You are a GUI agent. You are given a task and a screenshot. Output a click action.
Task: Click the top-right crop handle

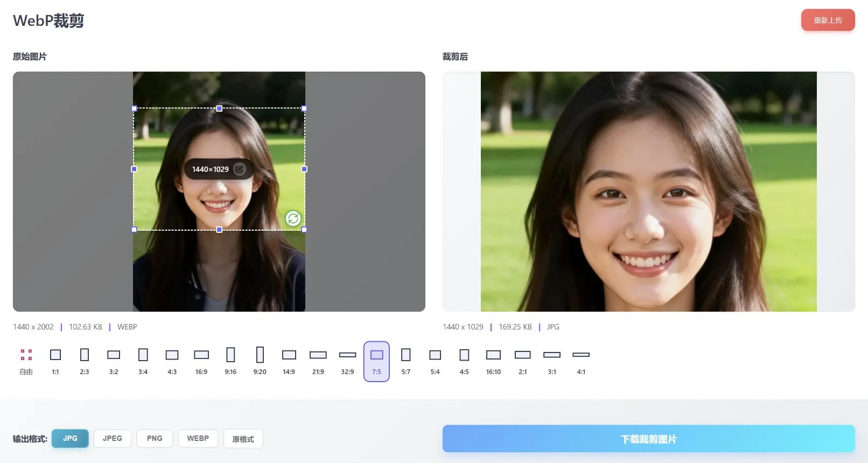coord(304,108)
